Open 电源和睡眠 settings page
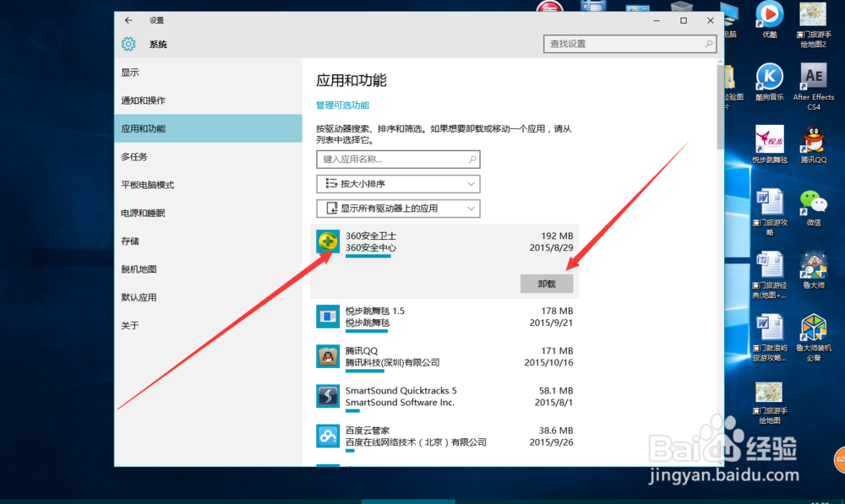 [x=208, y=213]
